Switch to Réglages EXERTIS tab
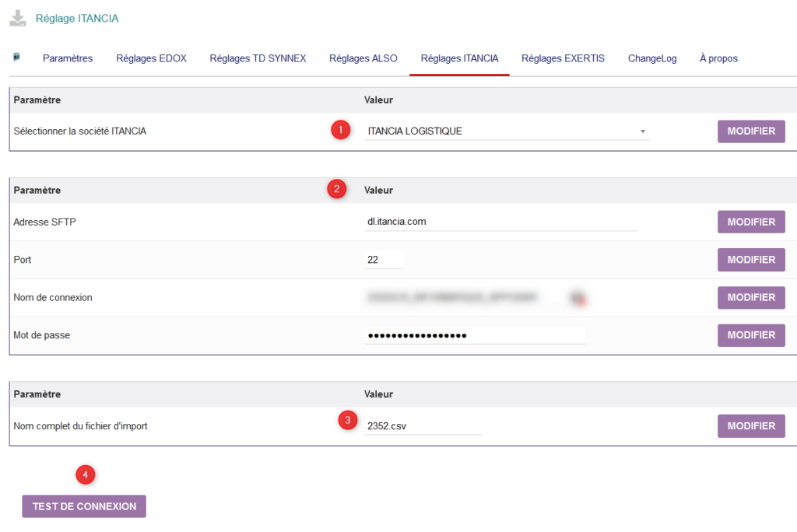797x532 pixels. pos(564,58)
